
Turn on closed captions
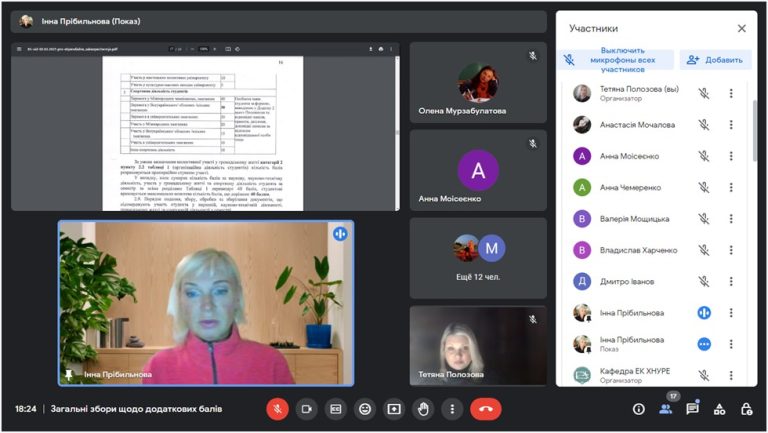[336, 409]
